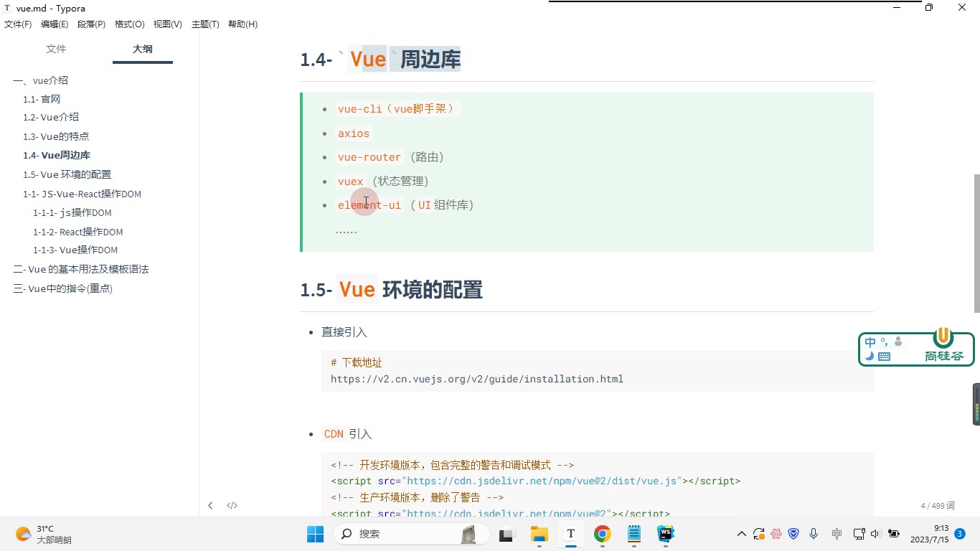This screenshot has height=551, width=980.
Task: Click the vue-cli list item
Action: click(397, 109)
